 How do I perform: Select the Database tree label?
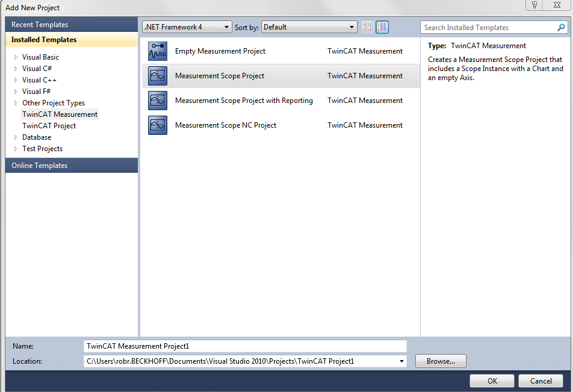click(37, 137)
